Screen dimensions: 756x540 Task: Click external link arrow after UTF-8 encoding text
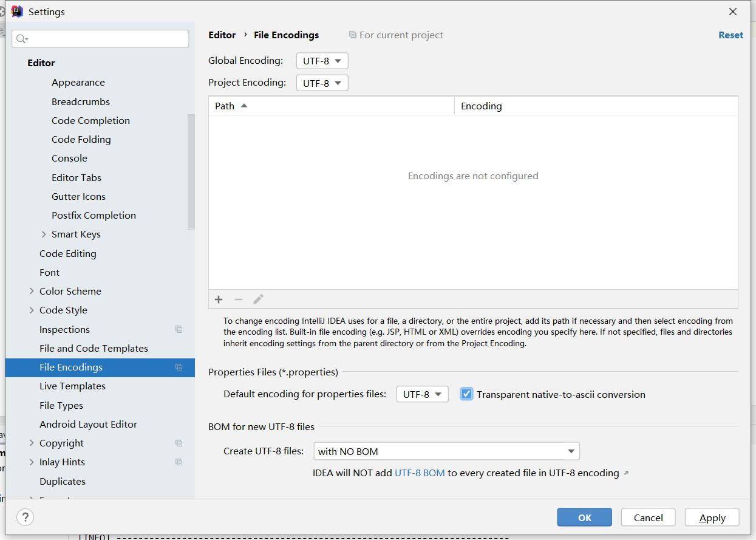[626, 473]
